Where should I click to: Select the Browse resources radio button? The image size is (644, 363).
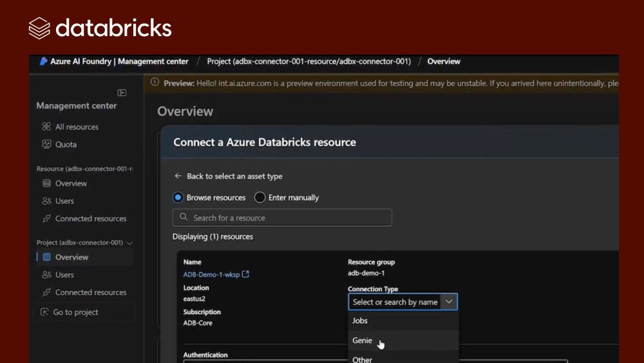(x=178, y=198)
